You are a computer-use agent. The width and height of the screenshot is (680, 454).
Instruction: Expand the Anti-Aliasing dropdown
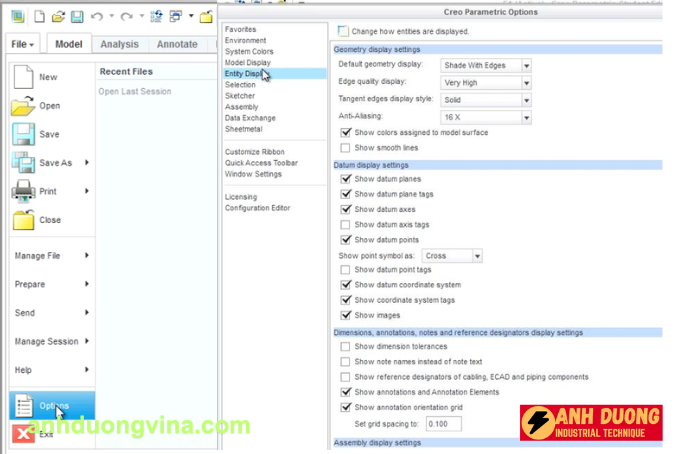click(x=485, y=116)
